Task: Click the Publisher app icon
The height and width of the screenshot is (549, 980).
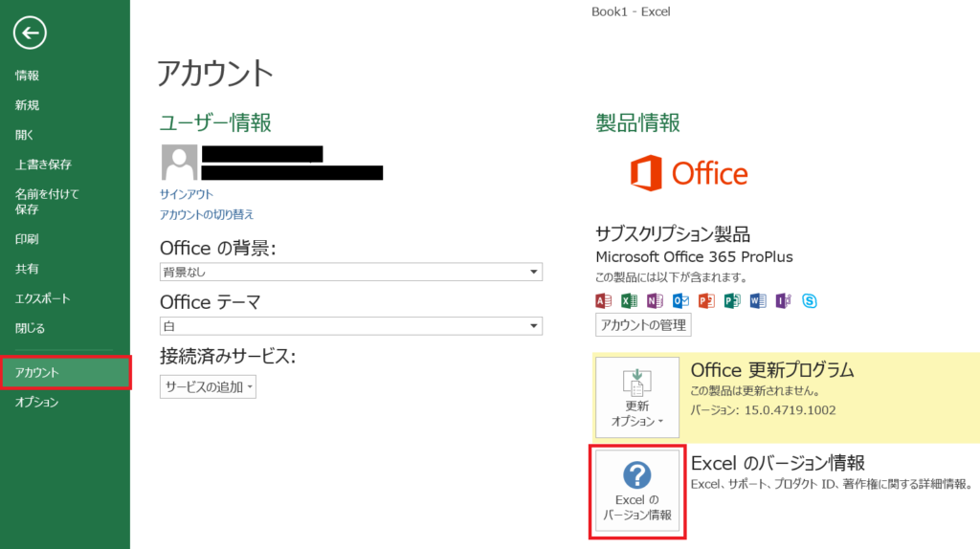Action: 732,301
